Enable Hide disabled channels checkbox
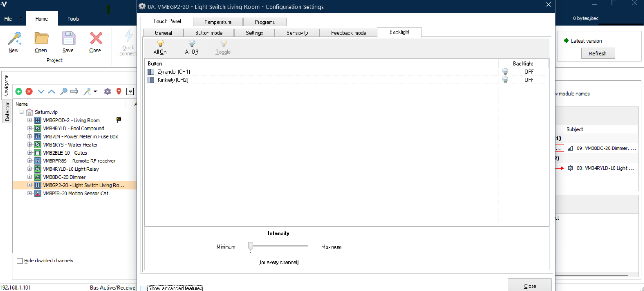 click(x=20, y=261)
